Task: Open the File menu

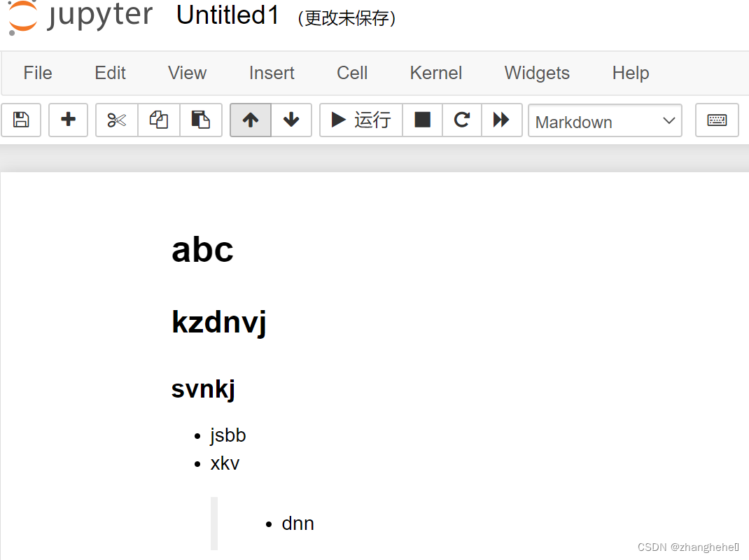Action: pyautogui.click(x=37, y=73)
